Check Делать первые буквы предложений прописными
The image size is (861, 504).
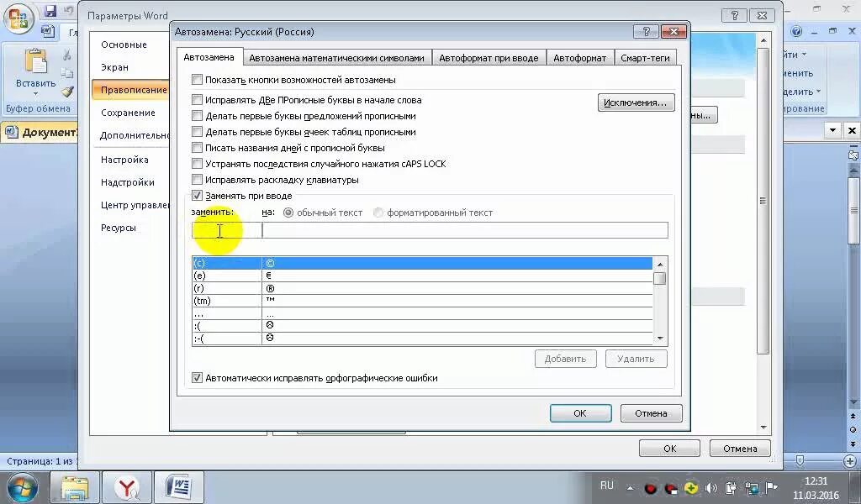pos(197,116)
